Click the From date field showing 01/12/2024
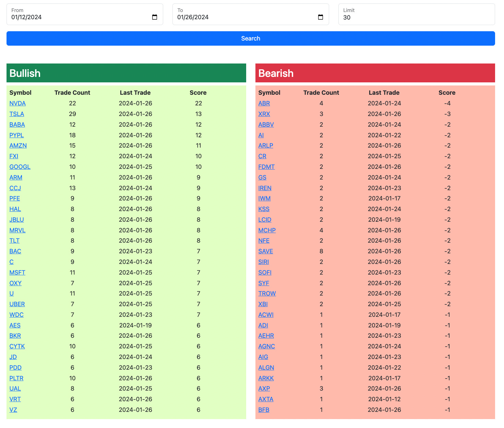The height and width of the screenshot is (428, 504). [x=85, y=14]
